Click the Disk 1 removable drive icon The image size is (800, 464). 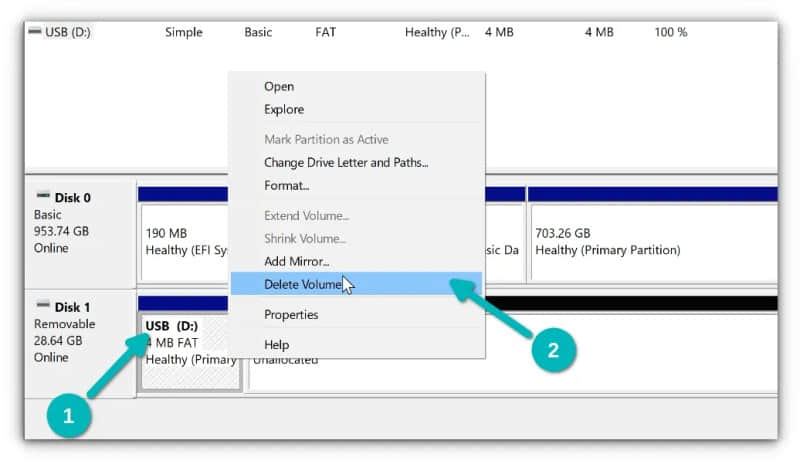43,305
